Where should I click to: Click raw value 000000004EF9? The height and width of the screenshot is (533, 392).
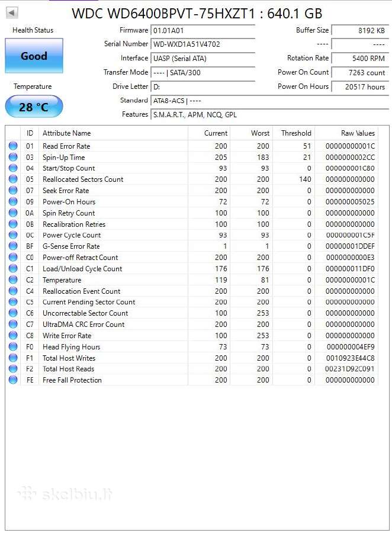click(351, 347)
